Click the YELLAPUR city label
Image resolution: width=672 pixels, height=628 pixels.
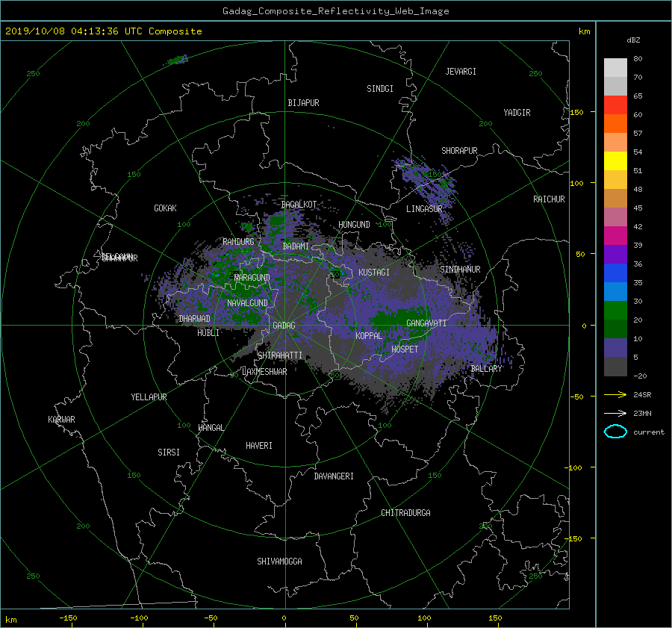tap(149, 397)
